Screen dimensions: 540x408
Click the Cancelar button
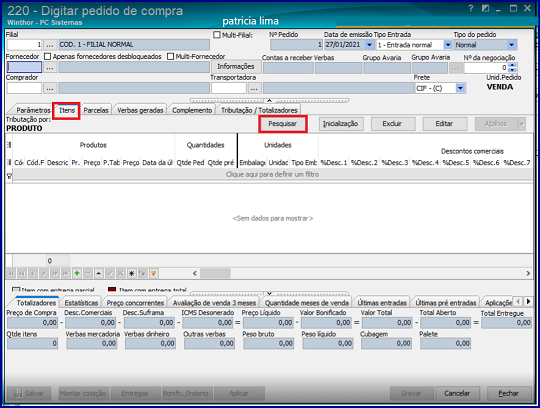pyautogui.click(x=457, y=394)
